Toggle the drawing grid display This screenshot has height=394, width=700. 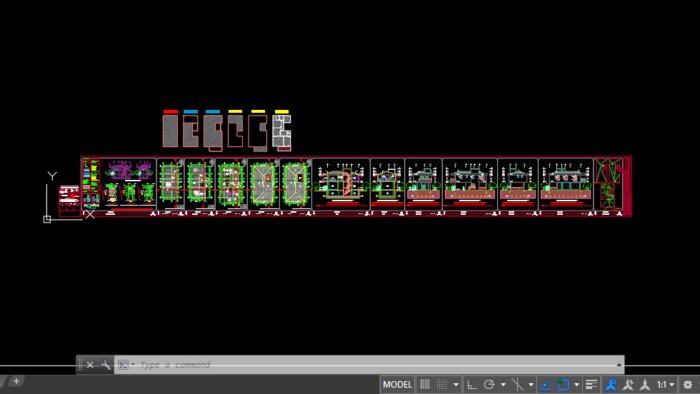pos(425,384)
